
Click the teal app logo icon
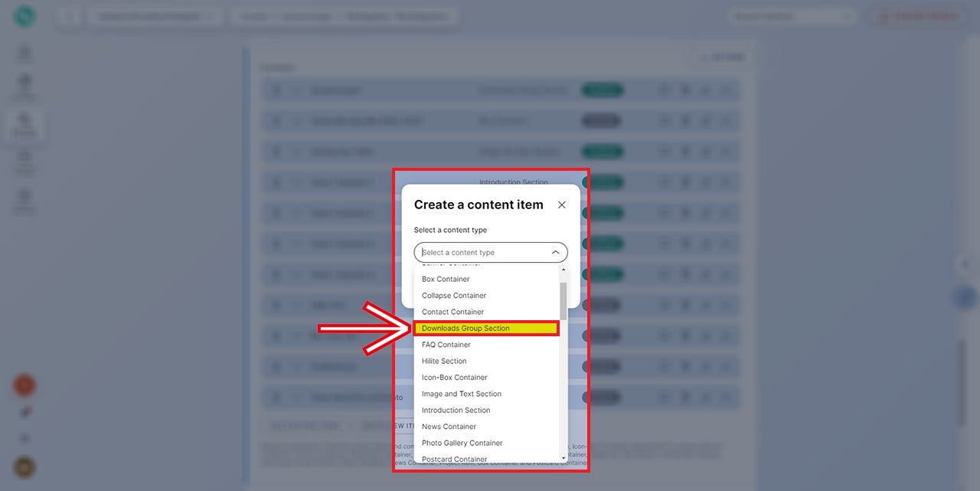point(24,17)
